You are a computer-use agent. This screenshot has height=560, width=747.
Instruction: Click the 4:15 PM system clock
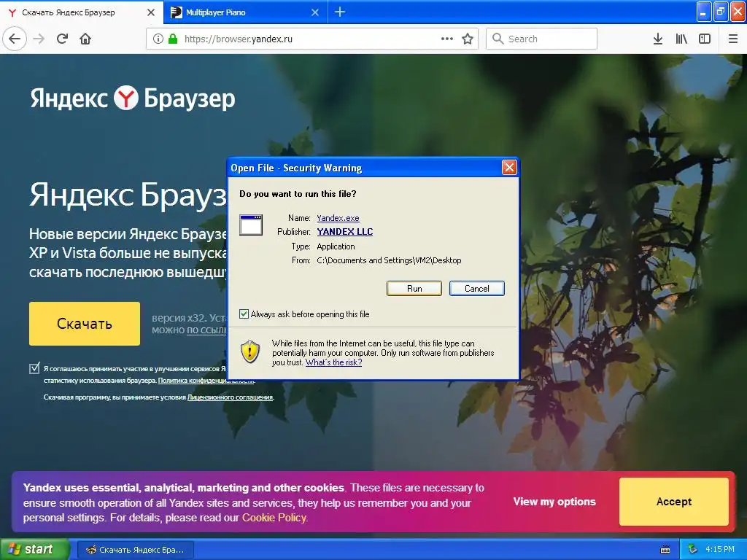pyautogui.click(x=720, y=550)
